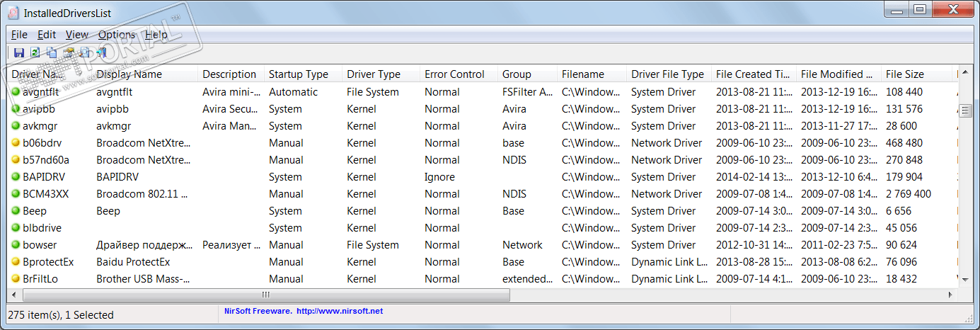The image size is (980, 330).
Task: Click the yellow status icon for BprotectEx
Action: [x=16, y=262]
